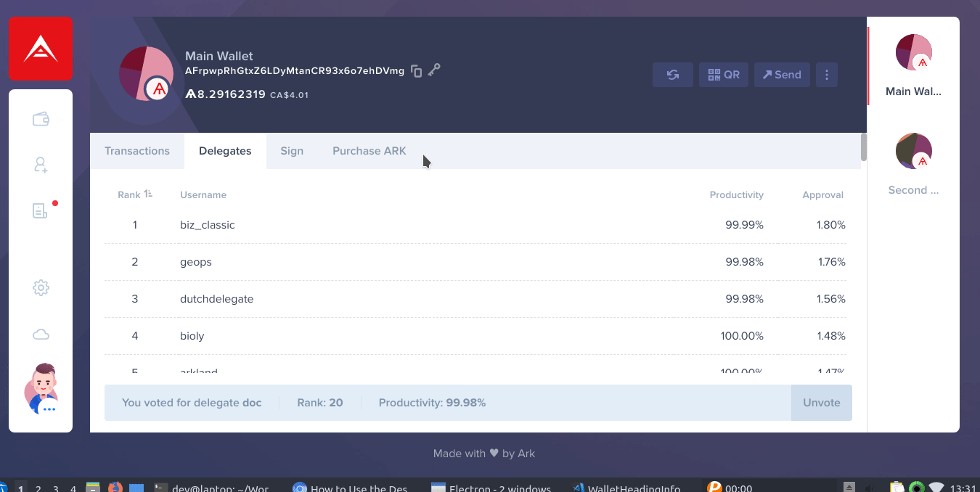Click the Wi-Fi tray icon

click(936, 488)
